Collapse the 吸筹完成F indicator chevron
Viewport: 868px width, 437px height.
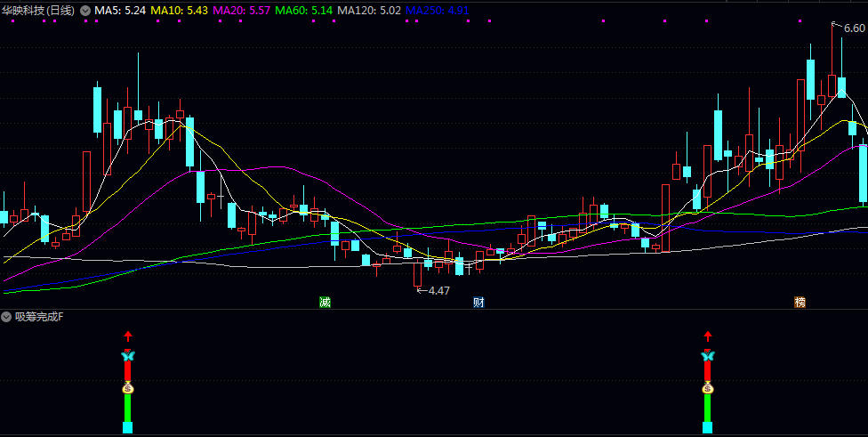point(6,317)
